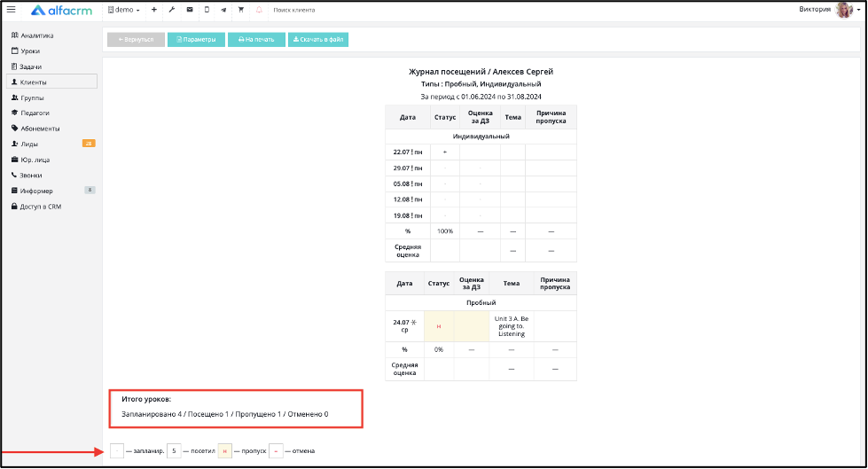868x469 pixels.
Task: Open the Параметры settings button
Action: click(x=196, y=39)
